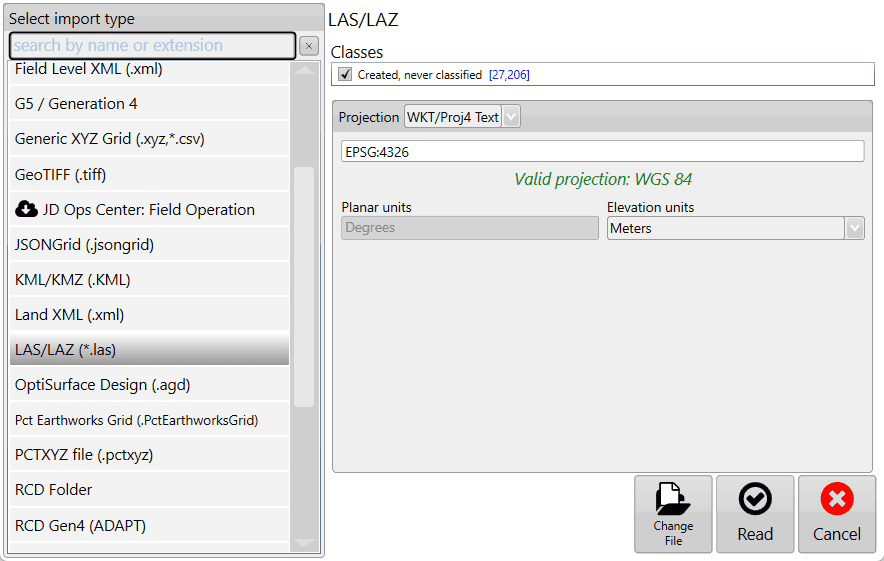This screenshot has width=884, height=561.
Task: Click the cloud icon beside JD Ops Center
Action: (26, 210)
